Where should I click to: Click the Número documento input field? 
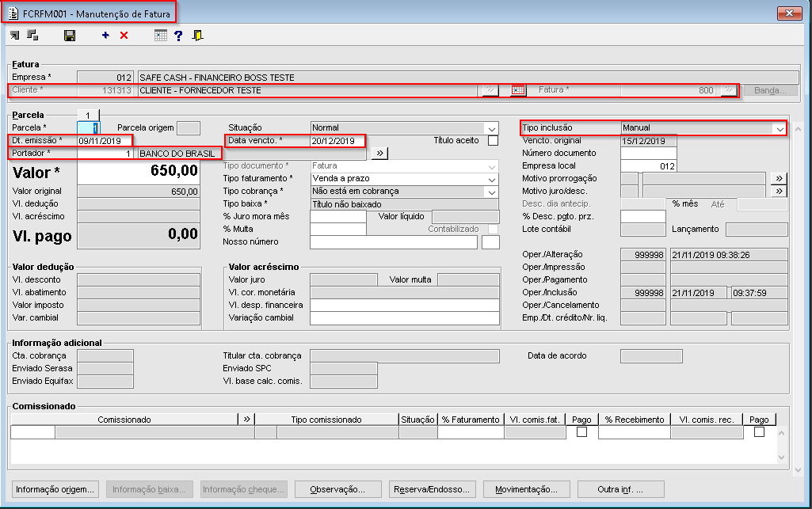point(648,153)
